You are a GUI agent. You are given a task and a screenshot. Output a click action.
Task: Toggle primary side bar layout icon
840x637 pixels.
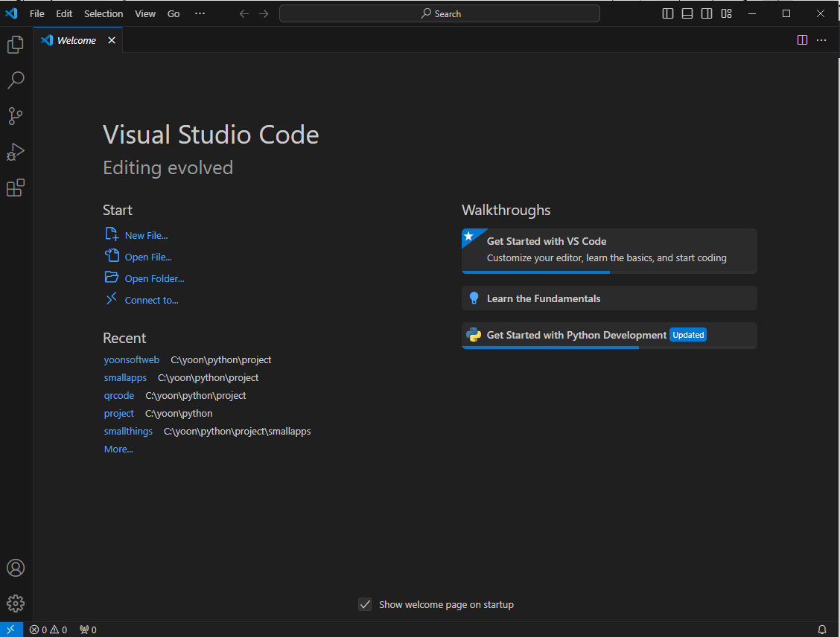pyautogui.click(x=667, y=14)
